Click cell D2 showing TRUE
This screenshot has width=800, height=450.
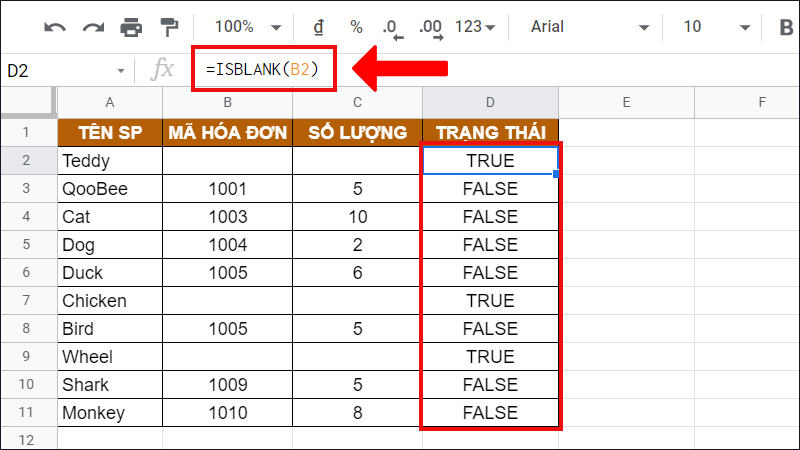[490, 160]
